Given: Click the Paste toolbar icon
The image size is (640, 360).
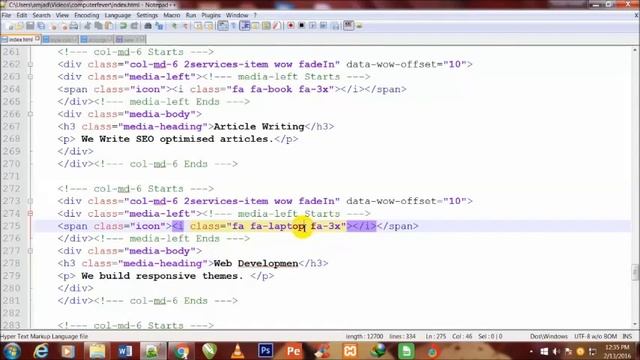Looking at the screenshot, I should pyautogui.click(x=109, y=26).
